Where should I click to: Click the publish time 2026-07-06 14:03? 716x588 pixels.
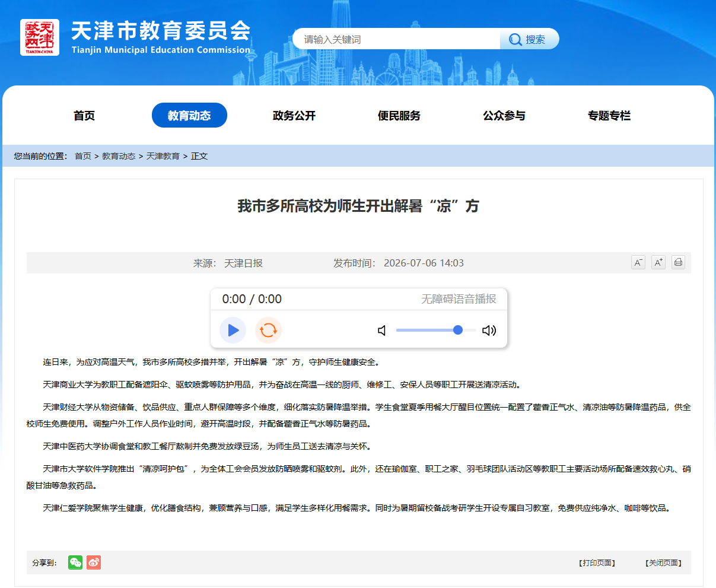424,263
